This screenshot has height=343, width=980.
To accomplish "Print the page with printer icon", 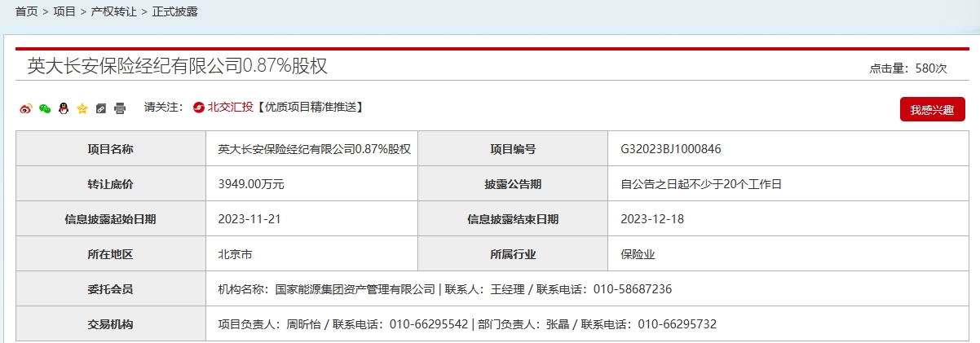I will (120, 108).
